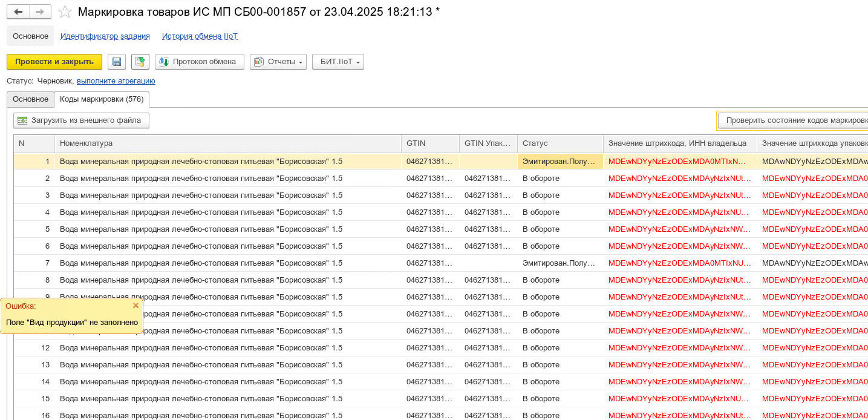Save document using floppy disk icon
The width and height of the screenshot is (868, 420).
pos(117,62)
